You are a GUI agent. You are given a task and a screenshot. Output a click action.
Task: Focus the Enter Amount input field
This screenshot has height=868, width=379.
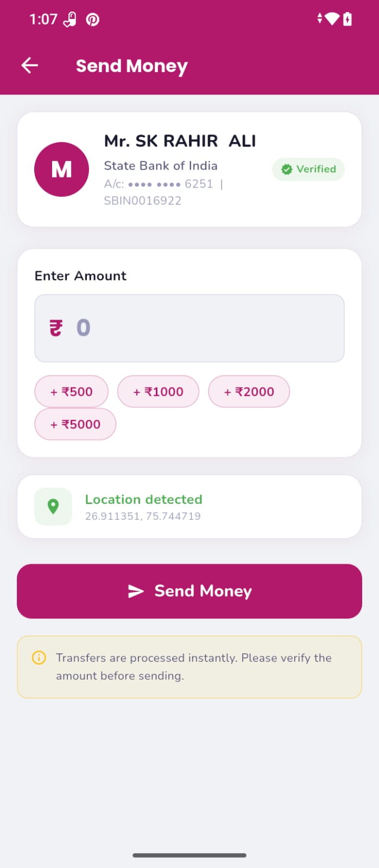coord(189,328)
